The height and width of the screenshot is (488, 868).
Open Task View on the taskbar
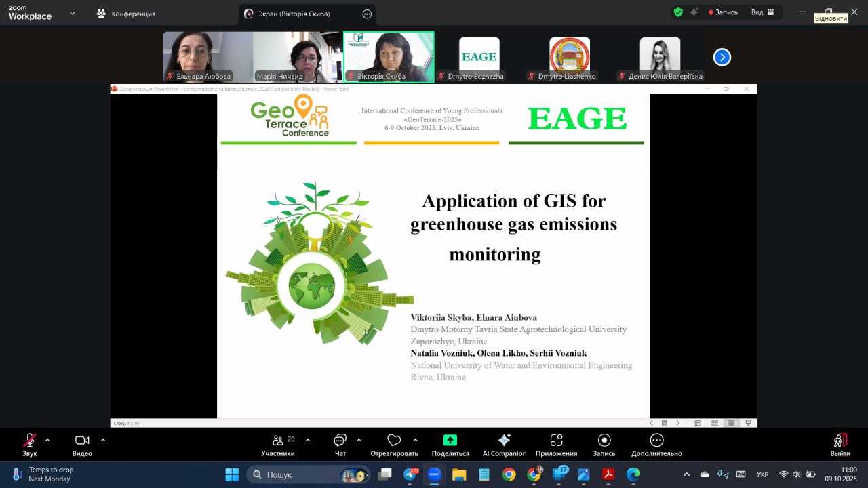click(385, 474)
